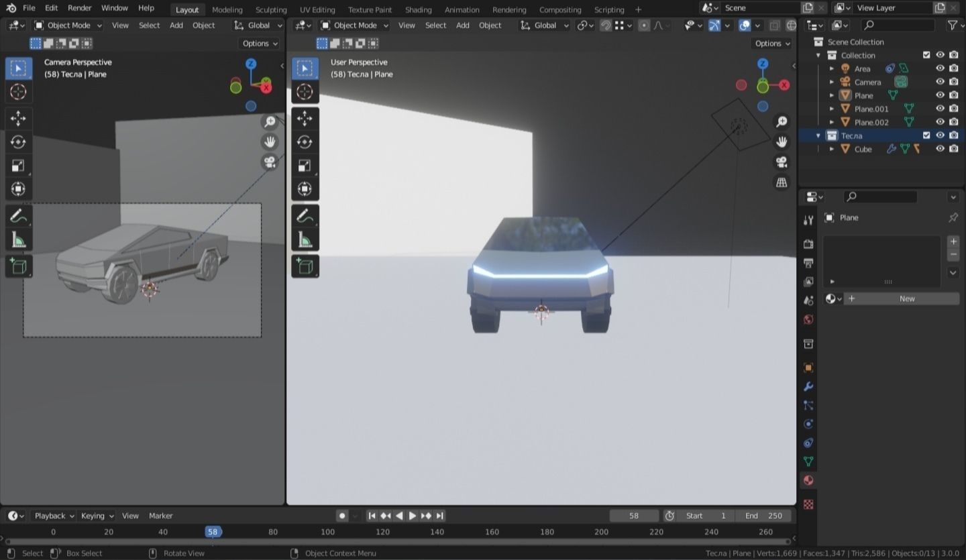Add a material slot with plus button

[x=953, y=241]
